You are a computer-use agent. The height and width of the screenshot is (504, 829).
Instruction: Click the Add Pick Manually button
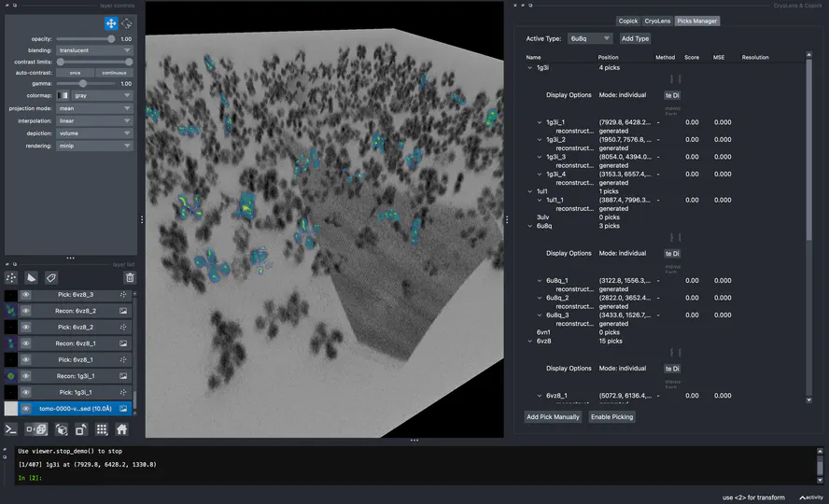[553, 417]
